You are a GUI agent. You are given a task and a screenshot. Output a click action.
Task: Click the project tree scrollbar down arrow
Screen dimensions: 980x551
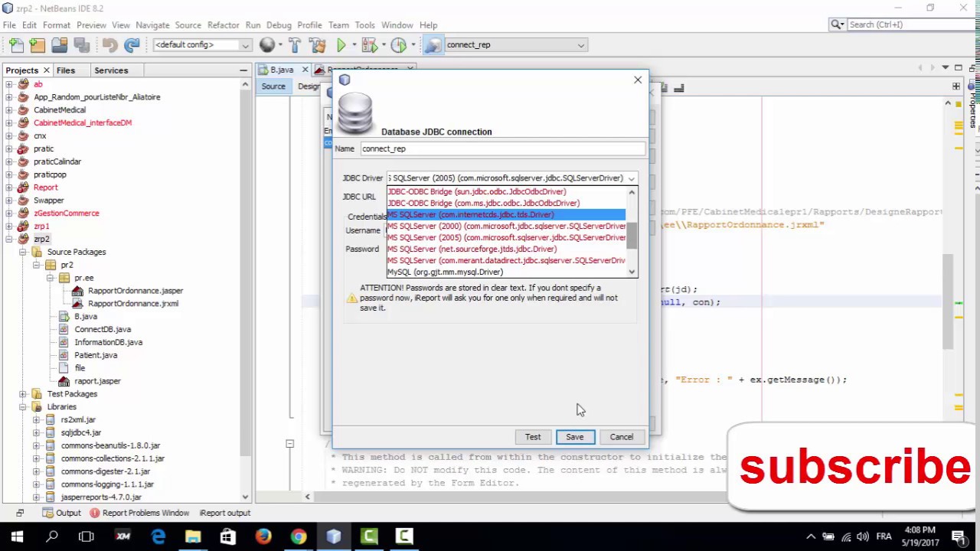point(246,497)
